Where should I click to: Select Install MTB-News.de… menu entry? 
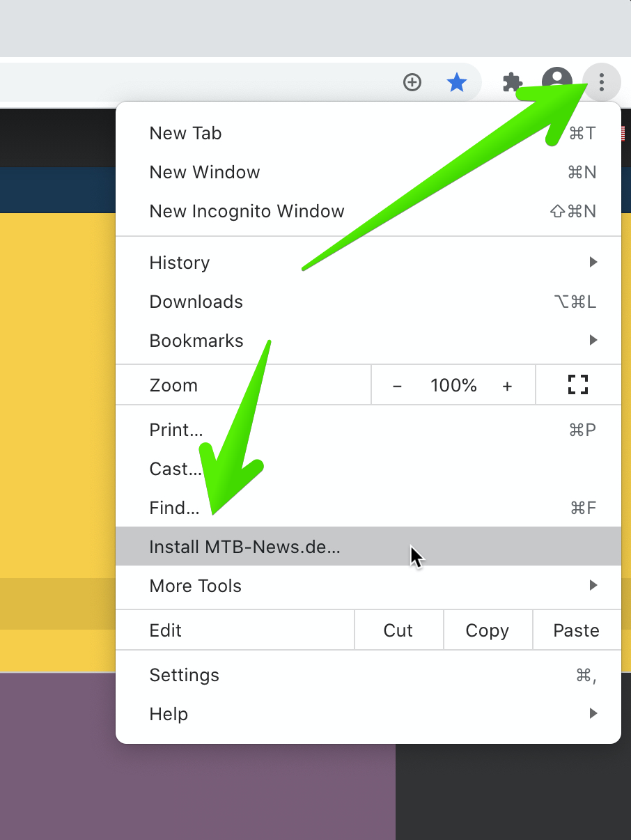coord(244,547)
